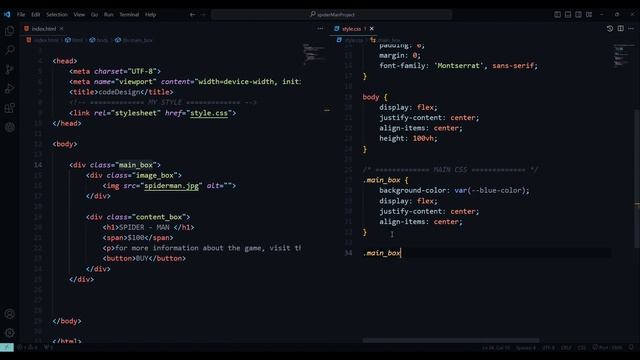640x360 pixels.
Task: Open Run and Debug view
Action: [x=9, y=89]
